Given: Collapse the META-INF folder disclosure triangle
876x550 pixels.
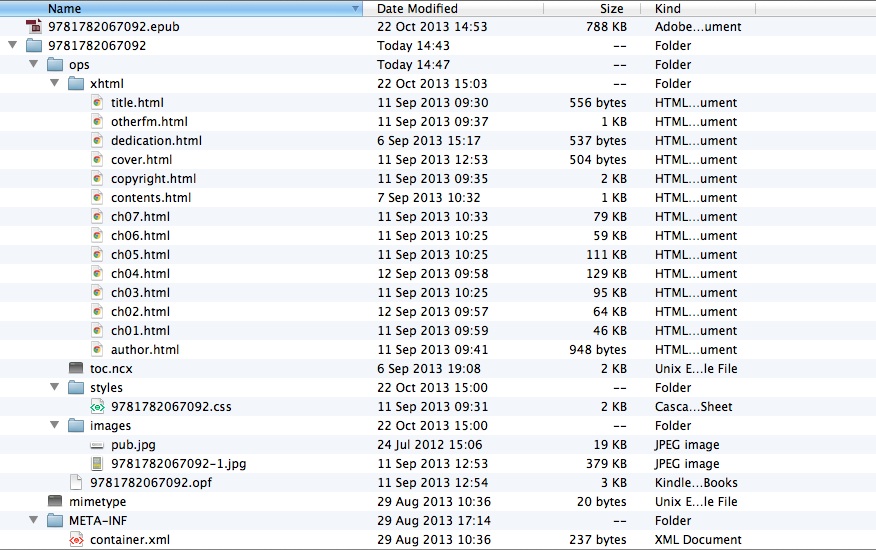Looking at the screenshot, I should [34, 520].
